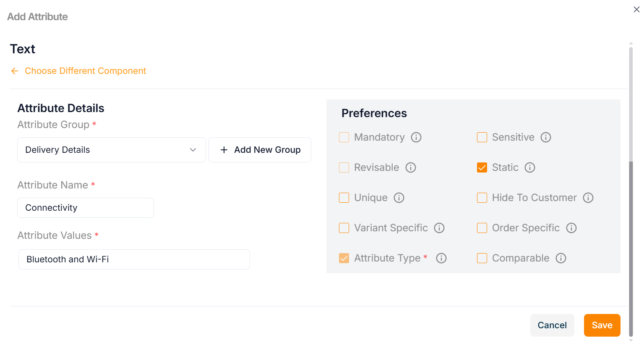Uncheck the Static checkbox
Image resolution: width=644 pixels, height=353 pixels.
pos(482,167)
